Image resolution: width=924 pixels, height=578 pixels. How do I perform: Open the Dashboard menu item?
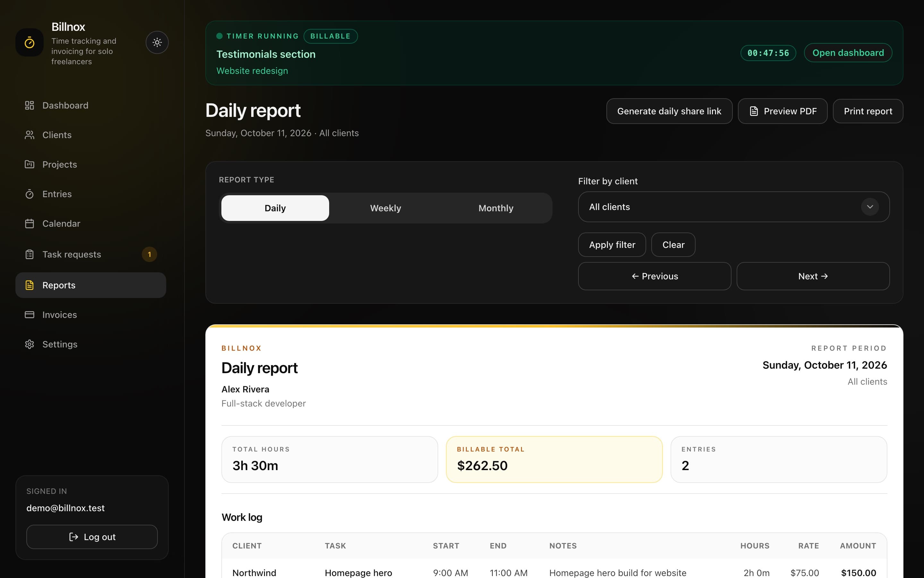coord(91,105)
